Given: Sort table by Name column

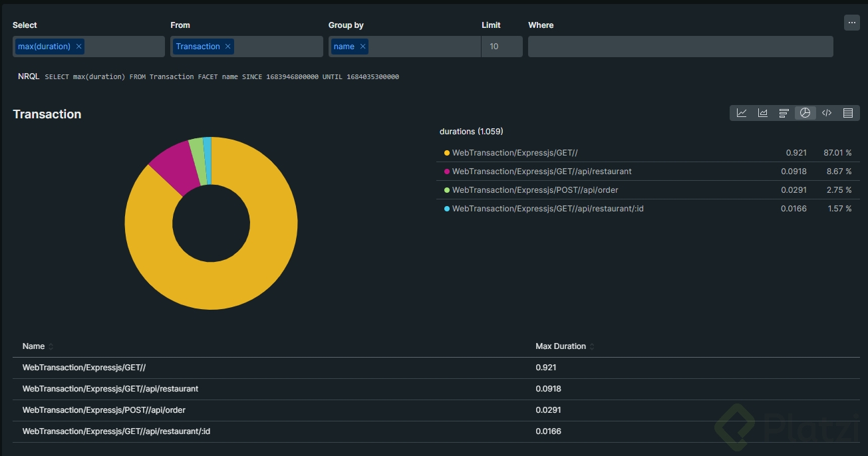Looking at the screenshot, I should (35, 346).
